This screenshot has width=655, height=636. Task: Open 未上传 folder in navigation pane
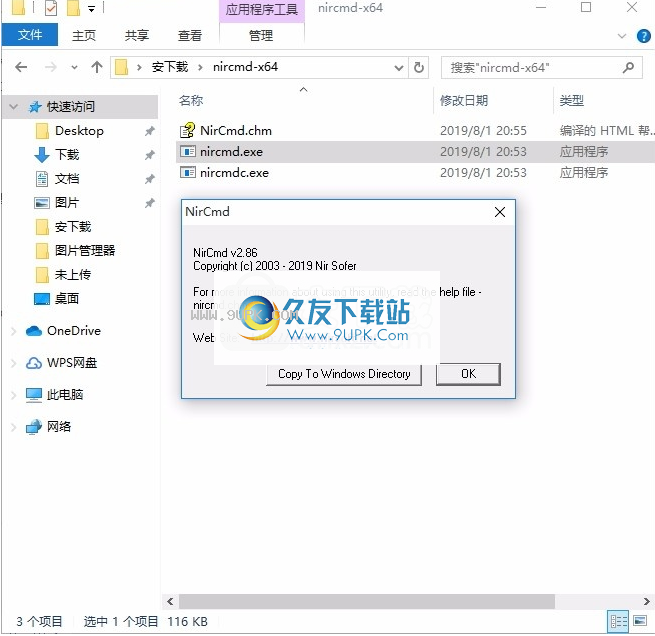point(73,274)
